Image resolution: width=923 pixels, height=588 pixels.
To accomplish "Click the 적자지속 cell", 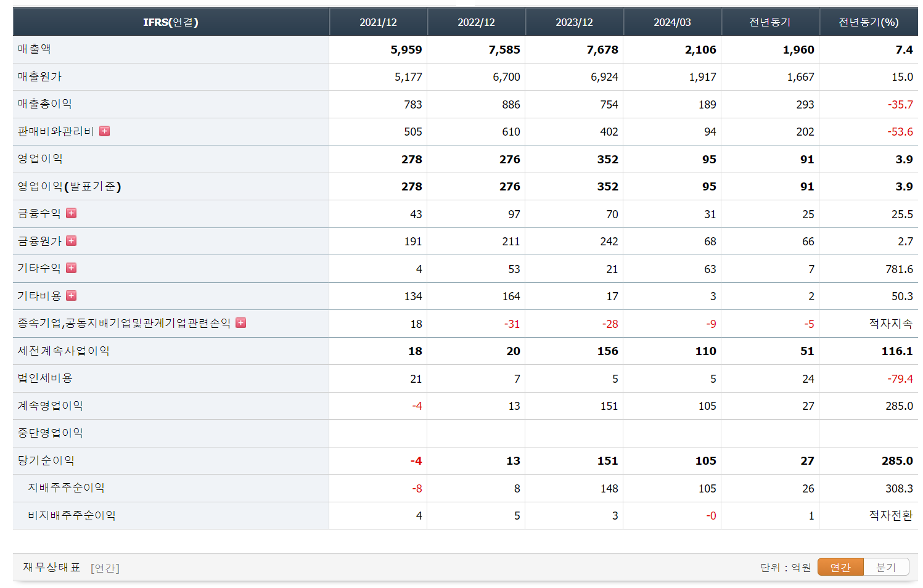I will point(891,323).
